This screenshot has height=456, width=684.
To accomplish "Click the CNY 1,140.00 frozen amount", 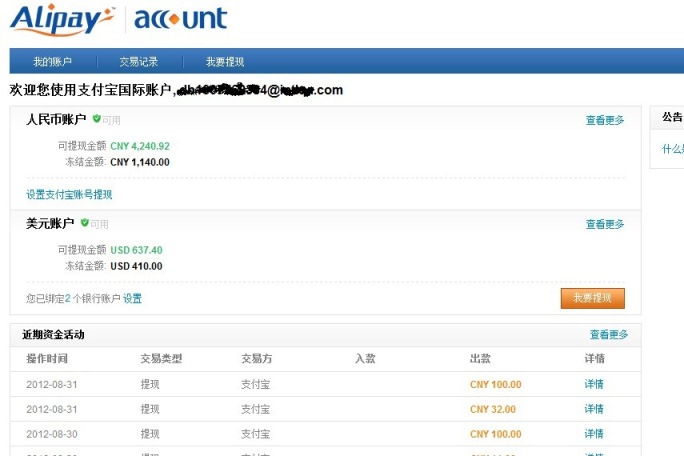I will (140, 162).
